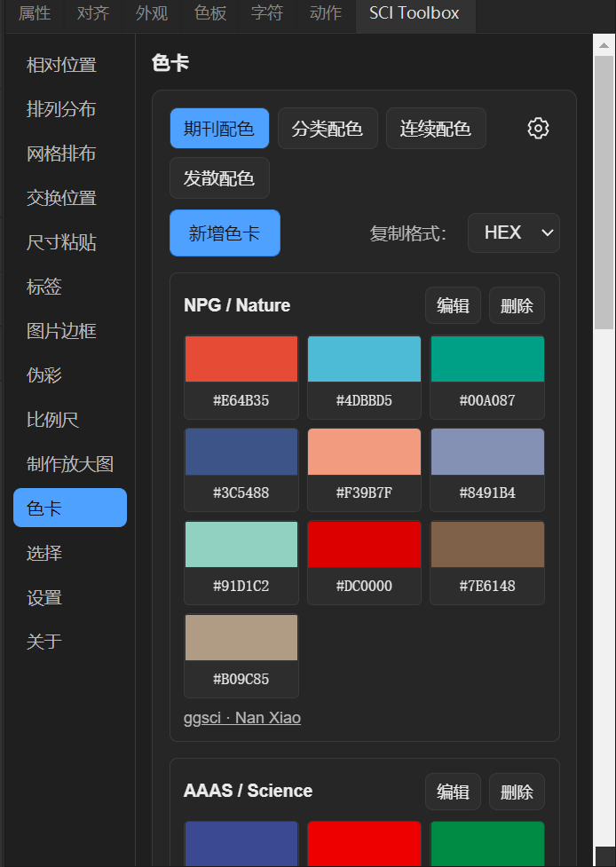Click the #3C5488 hex label
The height and width of the screenshot is (867, 616).
click(x=241, y=493)
